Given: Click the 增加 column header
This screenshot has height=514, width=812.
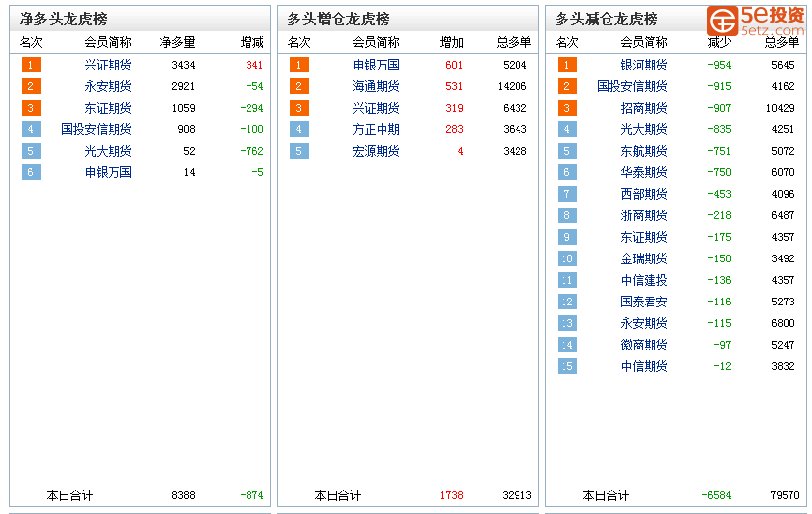Looking at the screenshot, I should point(452,42).
